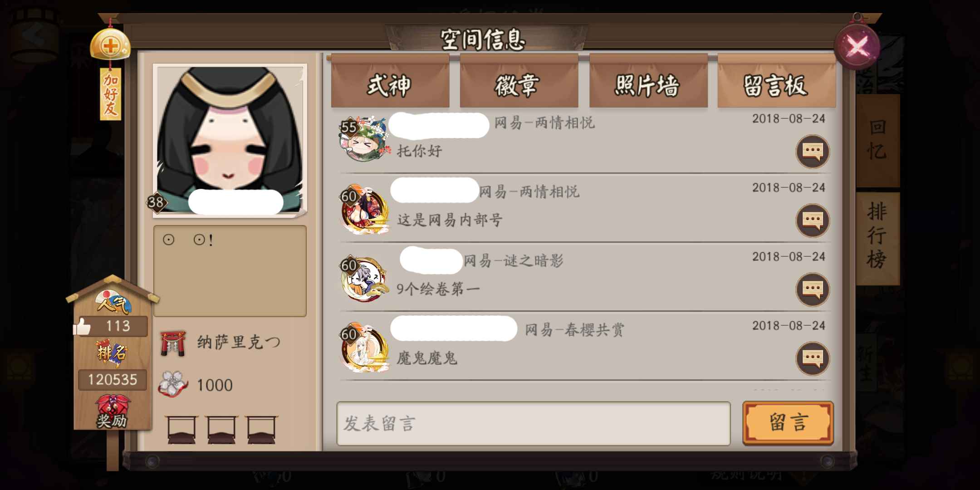Give a thumbs-up like to this player
Viewport: 980px width, 490px height.
pyautogui.click(x=83, y=326)
